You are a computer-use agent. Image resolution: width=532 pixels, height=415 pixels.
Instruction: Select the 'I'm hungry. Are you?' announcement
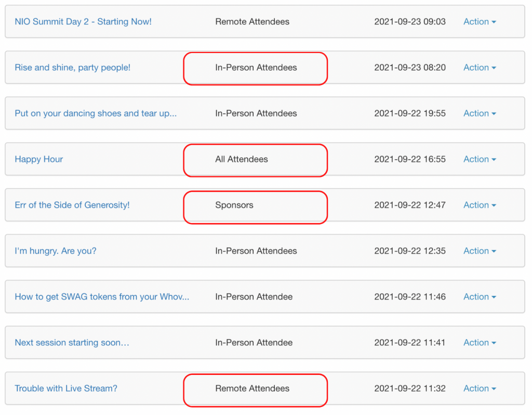point(56,251)
